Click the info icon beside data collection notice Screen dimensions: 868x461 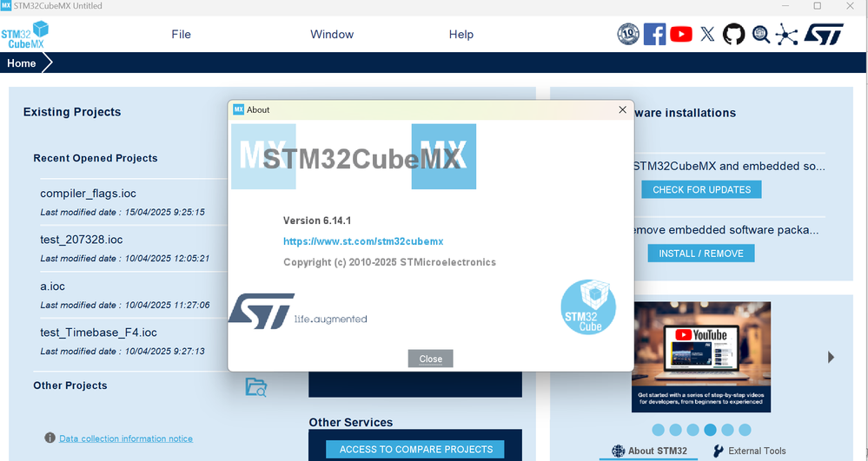point(50,438)
